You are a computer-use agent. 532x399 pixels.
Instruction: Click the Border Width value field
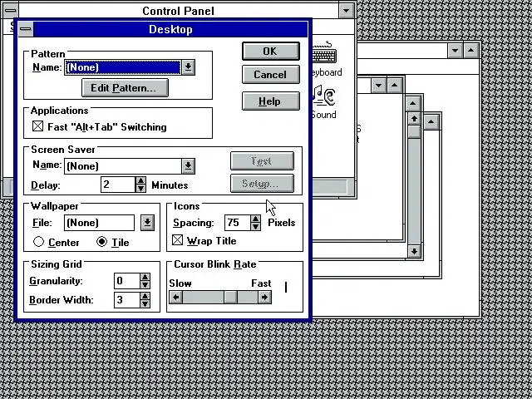pos(126,300)
